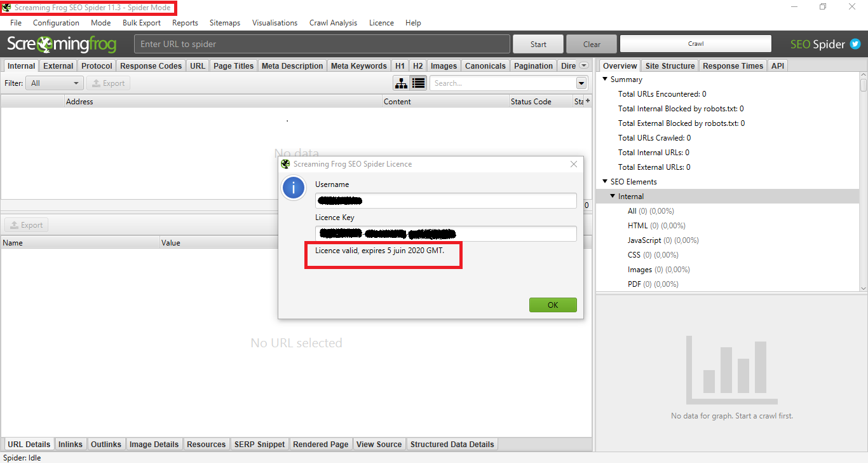
Task: Open the hidden tabs overflow arrow
Action: [583, 65]
